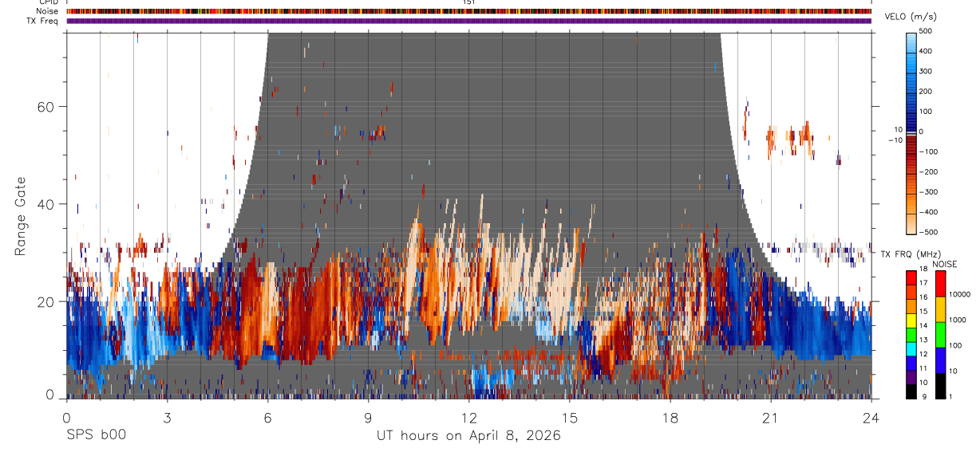Image resolution: width=980 pixels, height=452 pixels.
Task: Click the blue segment of the NOISE legend
Action: click(940, 360)
